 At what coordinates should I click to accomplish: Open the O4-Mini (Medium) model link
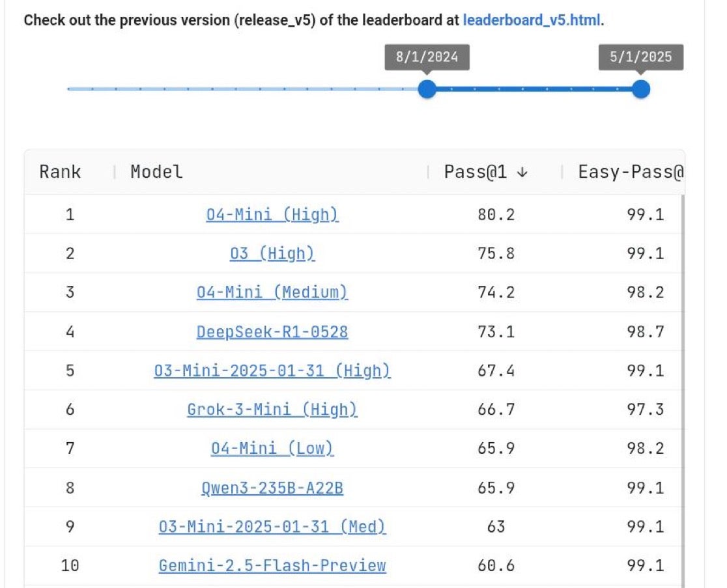coord(272,292)
